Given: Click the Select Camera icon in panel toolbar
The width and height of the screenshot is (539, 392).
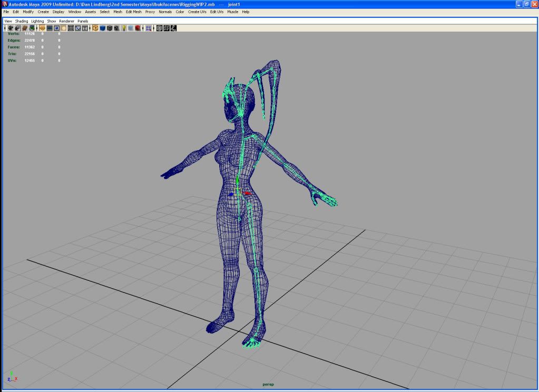Looking at the screenshot, I should [11, 28].
